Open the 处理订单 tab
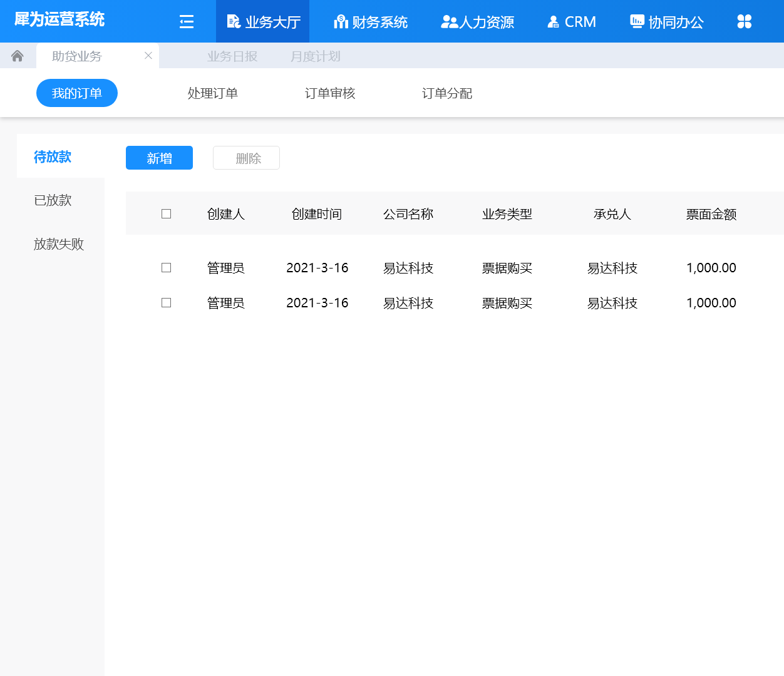The height and width of the screenshot is (676, 784). tap(212, 93)
